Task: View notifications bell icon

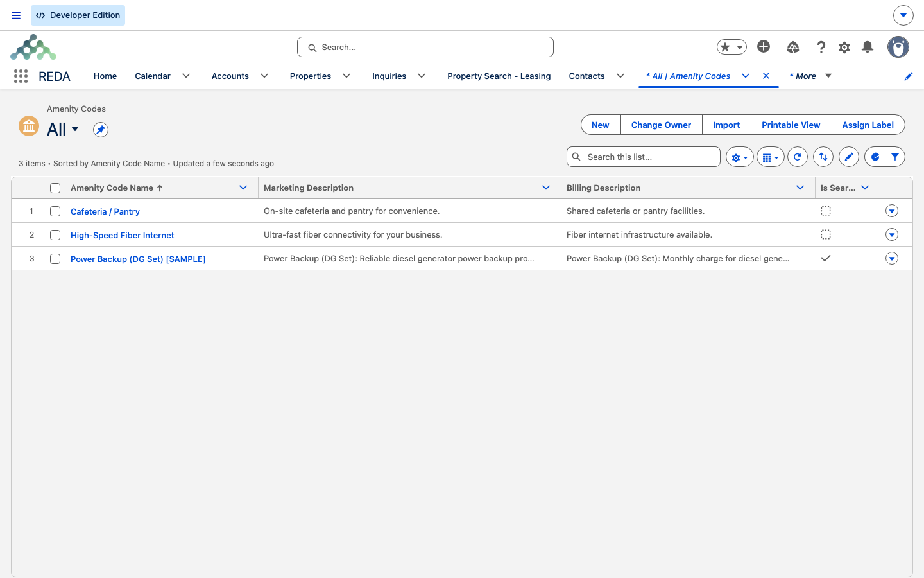Action: pos(868,47)
